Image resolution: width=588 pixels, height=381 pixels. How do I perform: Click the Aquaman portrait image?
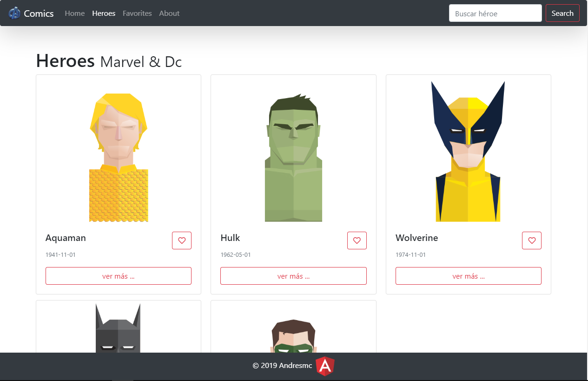coord(118,151)
